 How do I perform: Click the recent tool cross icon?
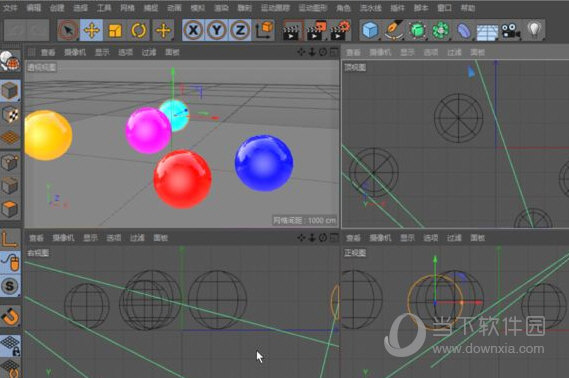coord(163,30)
